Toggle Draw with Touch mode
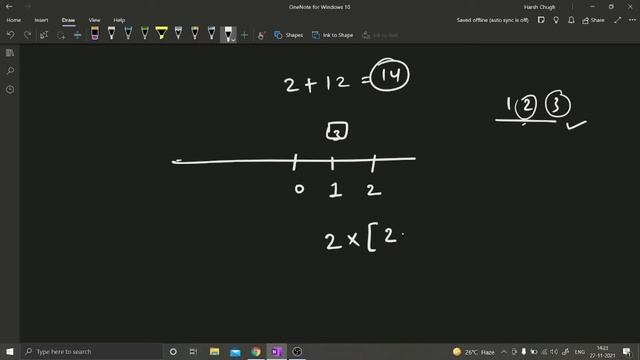The image size is (640, 360). click(261, 36)
